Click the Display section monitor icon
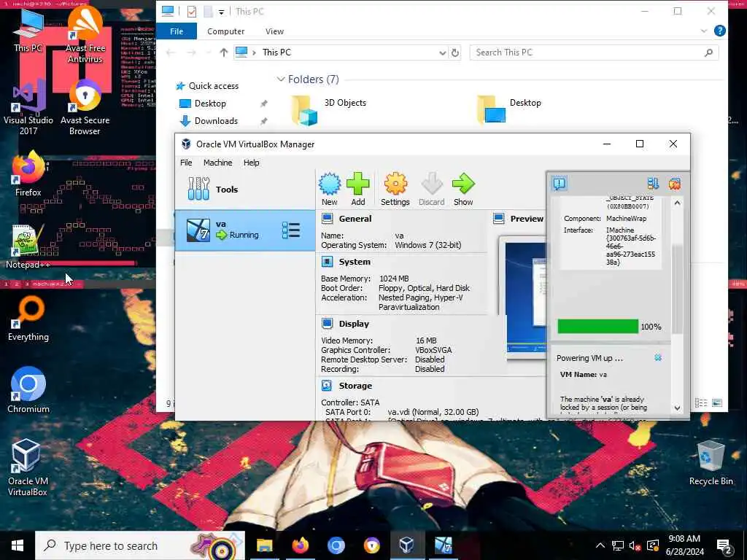Viewport: 747px width, 560px height. 328,323
